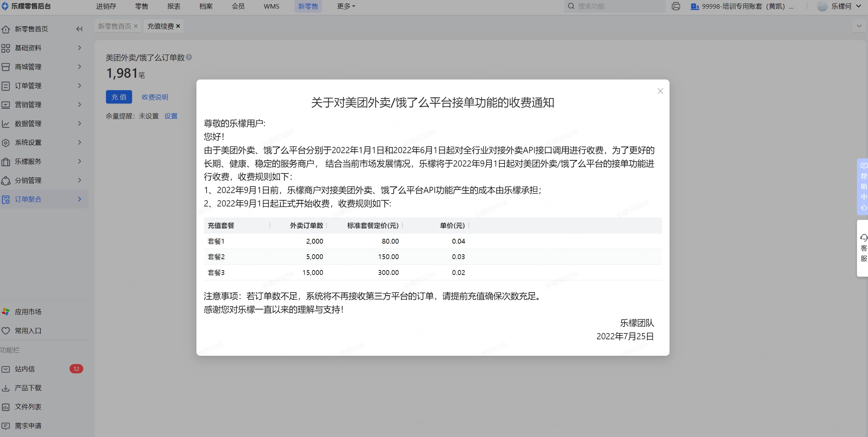The width and height of the screenshot is (868, 437).
Task: Expand the tab list chevron at right
Action: (859, 26)
